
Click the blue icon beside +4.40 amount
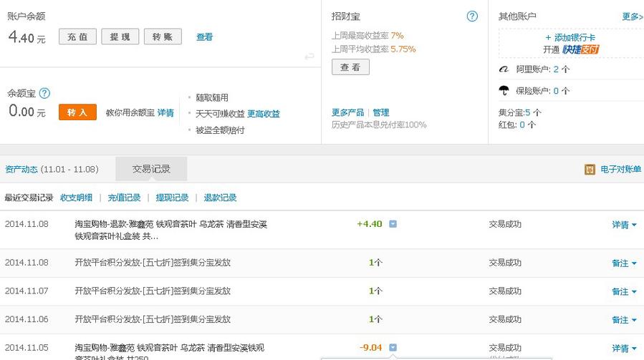(x=393, y=224)
